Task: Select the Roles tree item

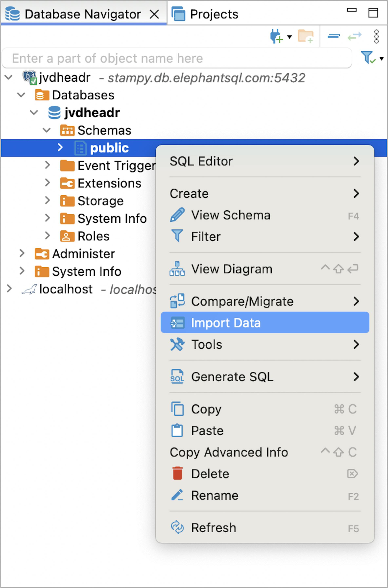Action: click(93, 236)
